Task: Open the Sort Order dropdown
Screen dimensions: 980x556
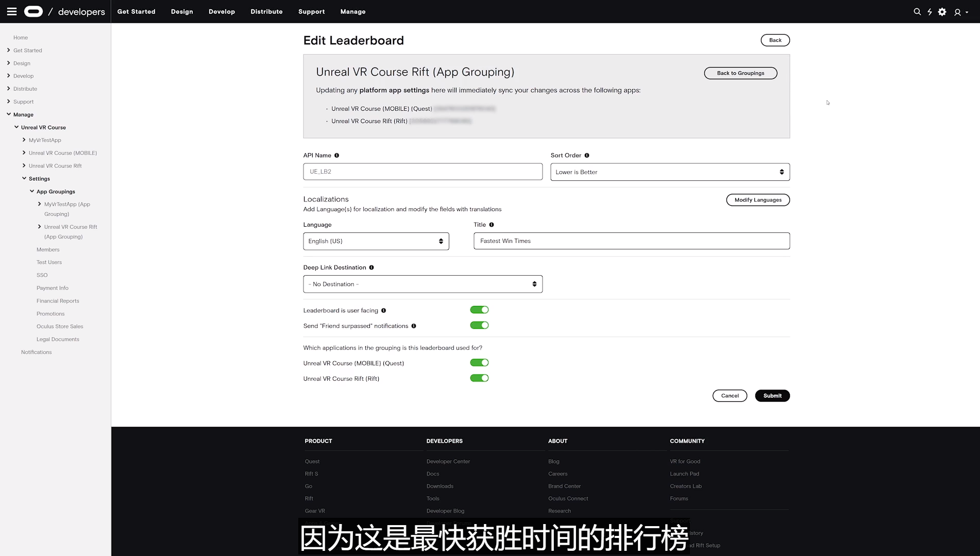Action: [x=670, y=172]
